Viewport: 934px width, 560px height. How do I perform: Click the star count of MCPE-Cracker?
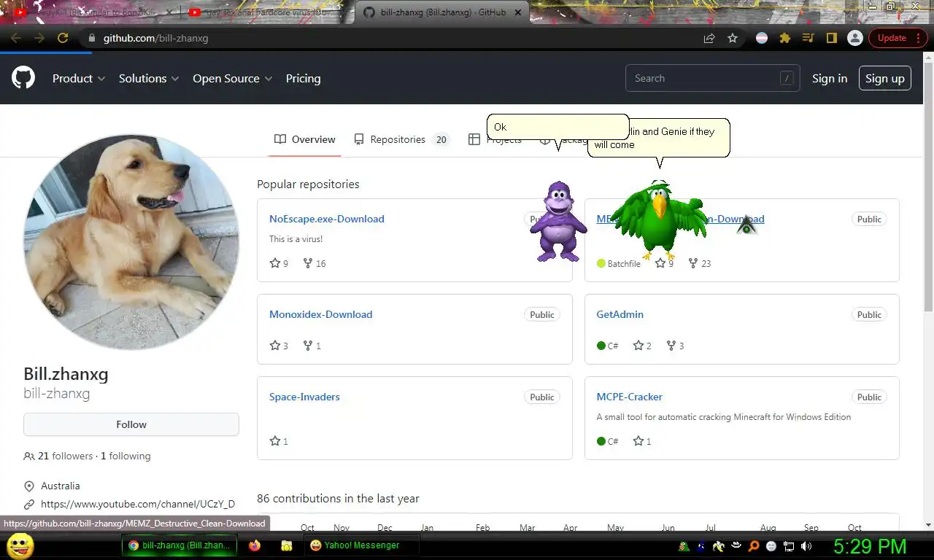click(x=642, y=441)
